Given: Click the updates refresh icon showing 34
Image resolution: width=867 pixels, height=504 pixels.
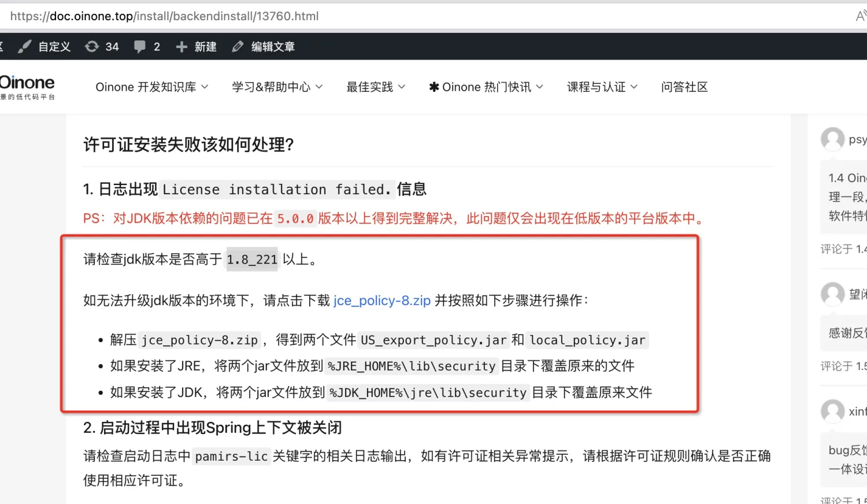Looking at the screenshot, I should (92, 47).
